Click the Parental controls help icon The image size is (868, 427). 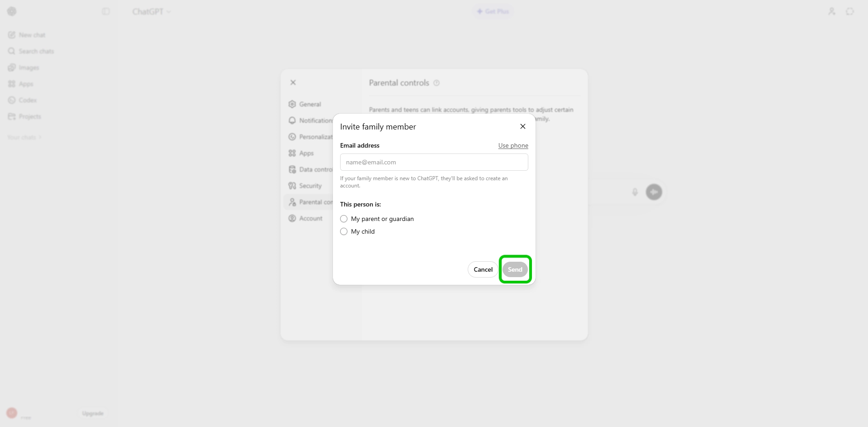tap(436, 83)
